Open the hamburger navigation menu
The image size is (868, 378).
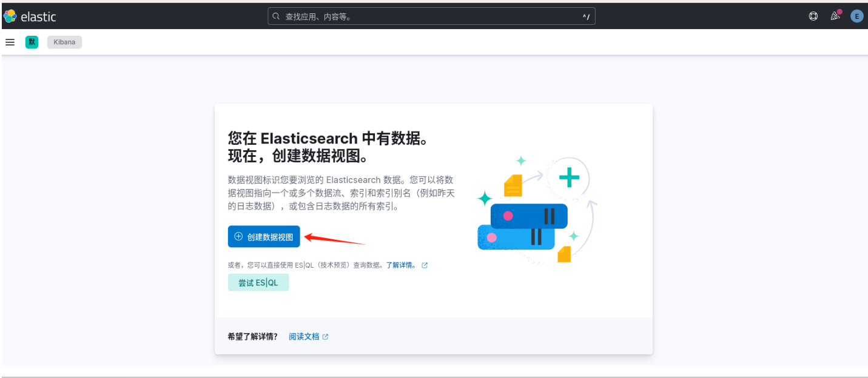pos(10,42)
